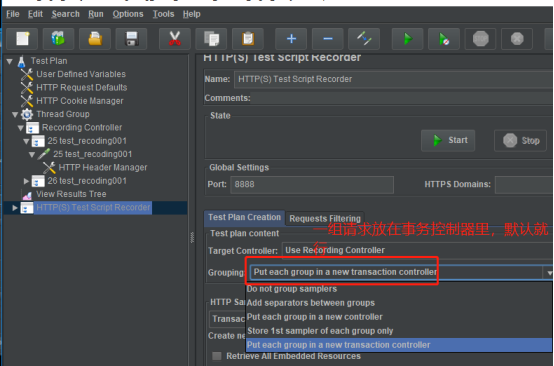Image resolution: width=554 pixels, height=366 pixels.
Task: Select View Results Tree item
Action: click(71, 194)
